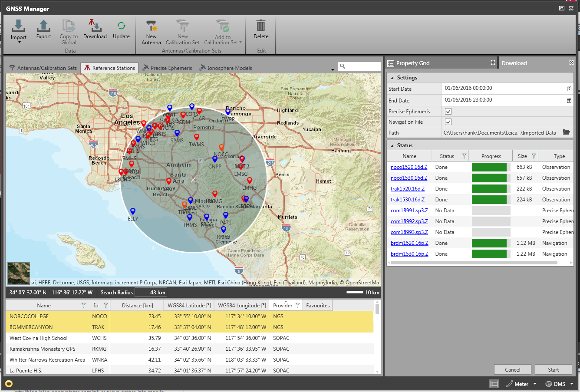Activate the Download tool
The image size is (580, 392).
95,28
